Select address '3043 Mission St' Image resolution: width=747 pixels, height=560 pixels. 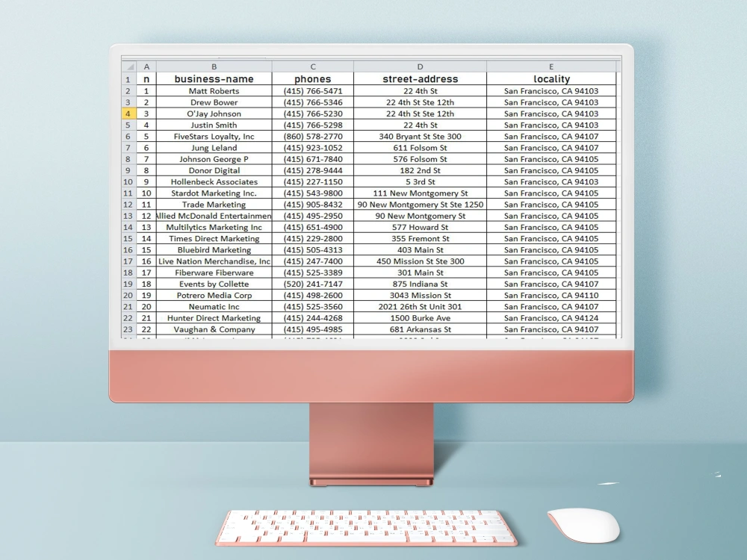pos(420,296)
